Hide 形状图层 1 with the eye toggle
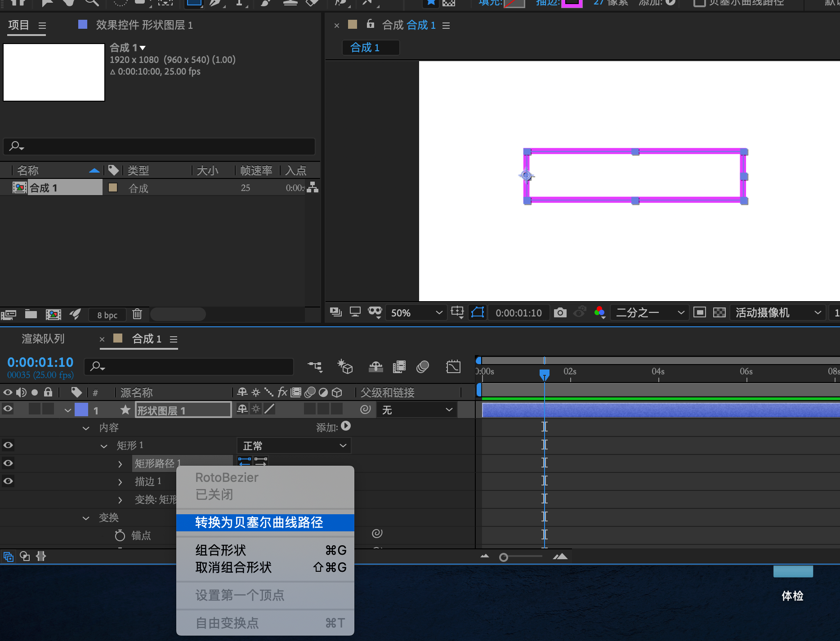The height and width of the screenshot is (641, 840). point(8,409)
